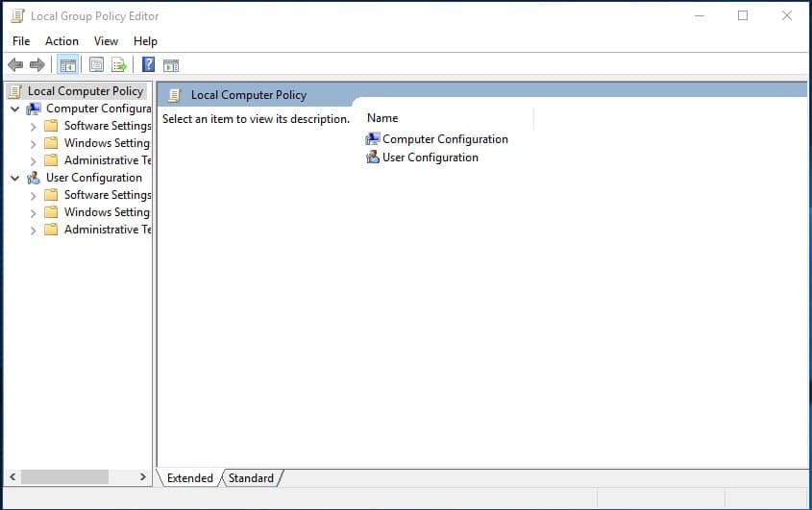
Task: Click scroll icon in Local Computer Policy header
Action: pos(175,95)
